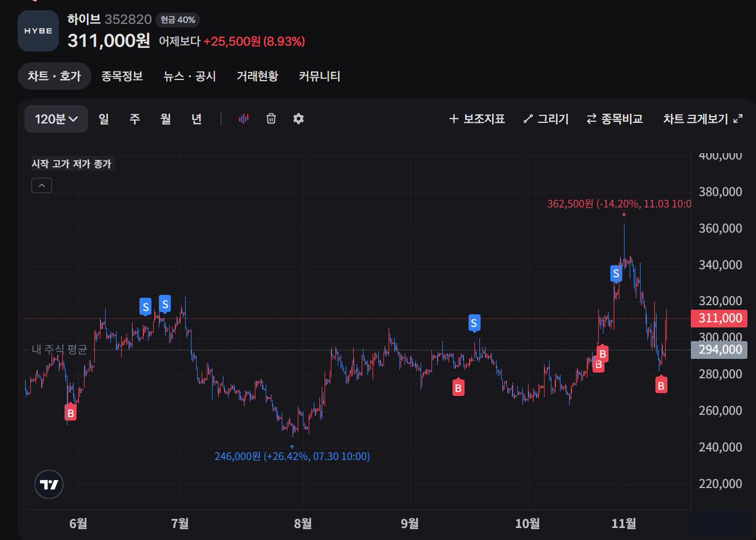Click the TradingView logo icon
This screenshot has height=540, width=756.
[x=49, y=485]
